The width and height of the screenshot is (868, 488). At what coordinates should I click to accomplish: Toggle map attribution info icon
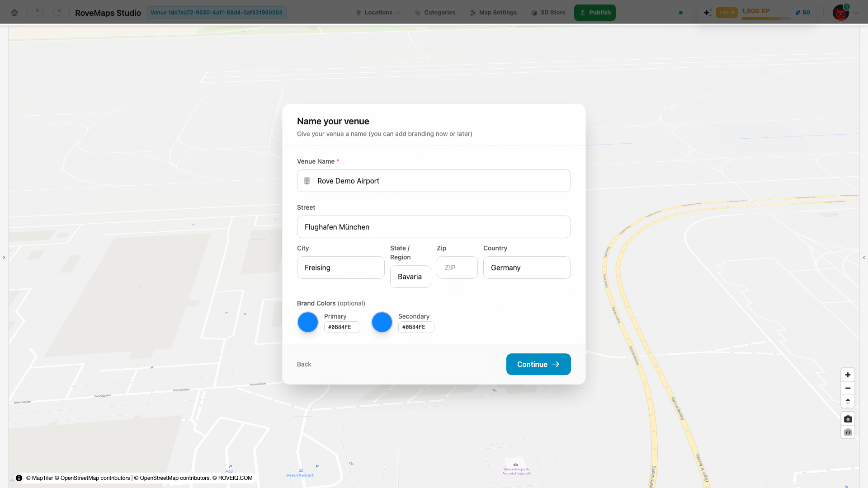tap(19, 478)
